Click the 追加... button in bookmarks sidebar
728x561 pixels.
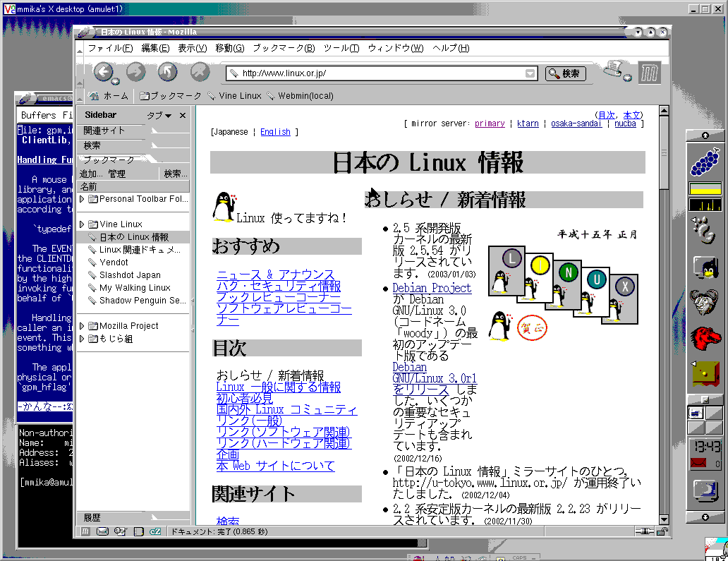click(x=91, y=174)
